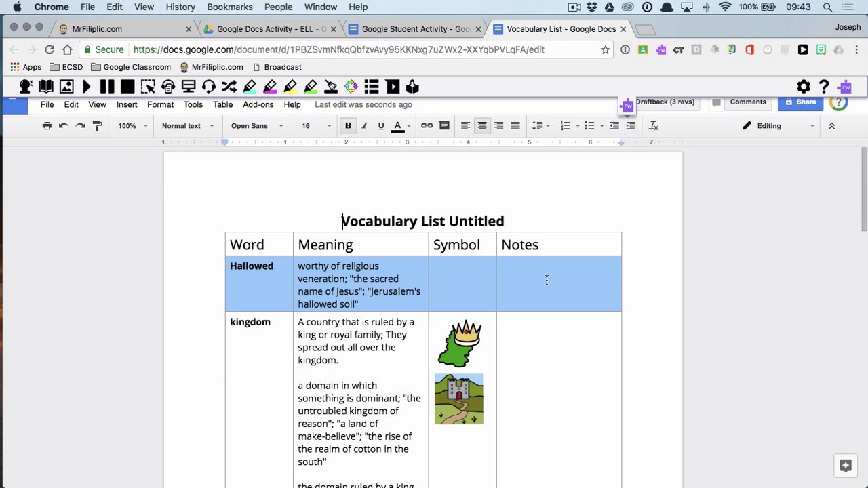The width and height of the screenshot is (868, 488).
Task: Click the translator shuffle-arrows icon
Action: [229, 87]
